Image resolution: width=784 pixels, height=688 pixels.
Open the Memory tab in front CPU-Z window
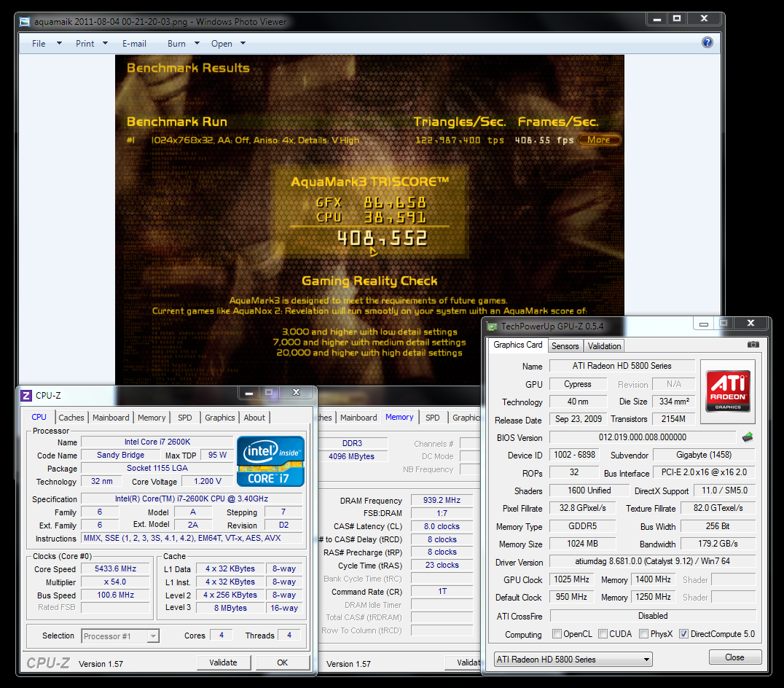tap(152, 418)
